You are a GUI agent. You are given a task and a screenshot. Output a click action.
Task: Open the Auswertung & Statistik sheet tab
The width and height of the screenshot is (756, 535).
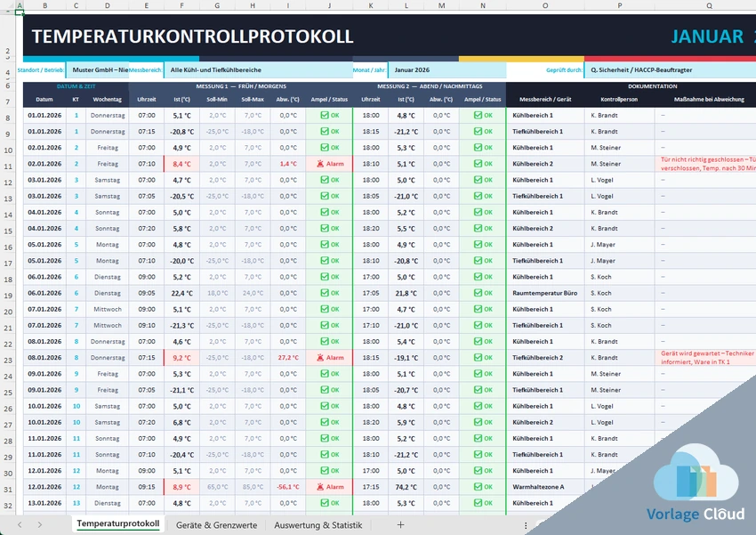(318, 525)
